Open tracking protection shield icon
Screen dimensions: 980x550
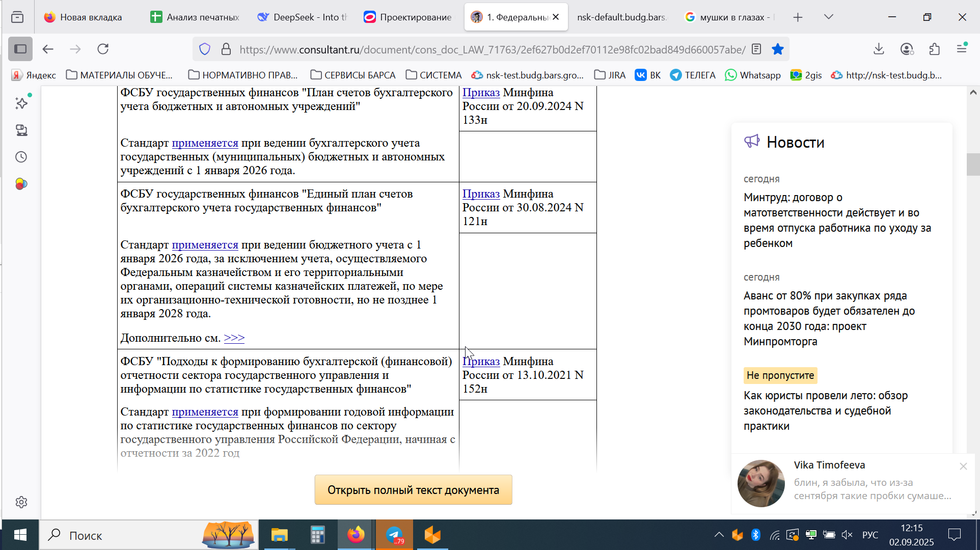(x=205, y=49)
